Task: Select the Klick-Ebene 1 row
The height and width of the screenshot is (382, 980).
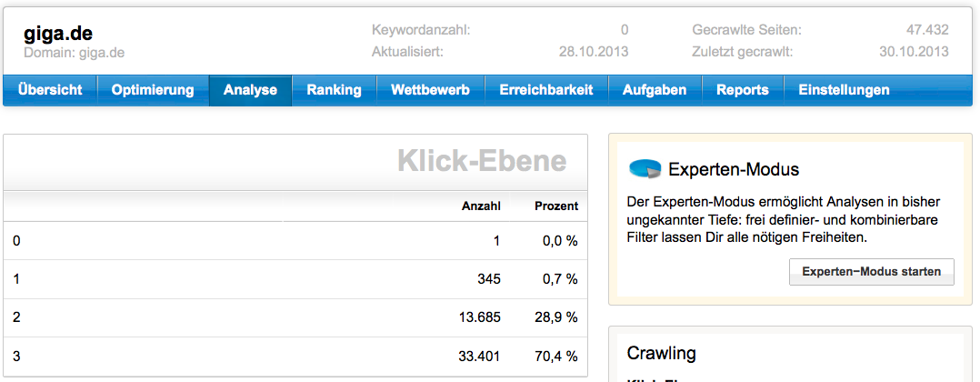Action: tap(295, 279)
